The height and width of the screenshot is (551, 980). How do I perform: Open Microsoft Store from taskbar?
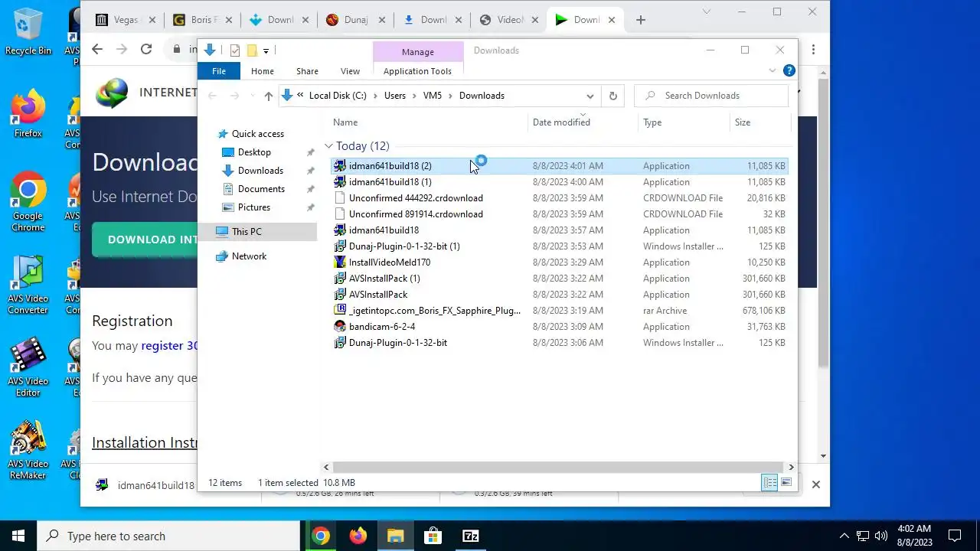pos(433,536)
